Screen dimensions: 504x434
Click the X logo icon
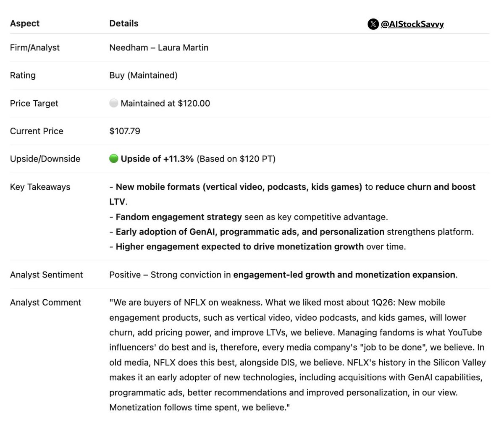click(x=373, y=24)
